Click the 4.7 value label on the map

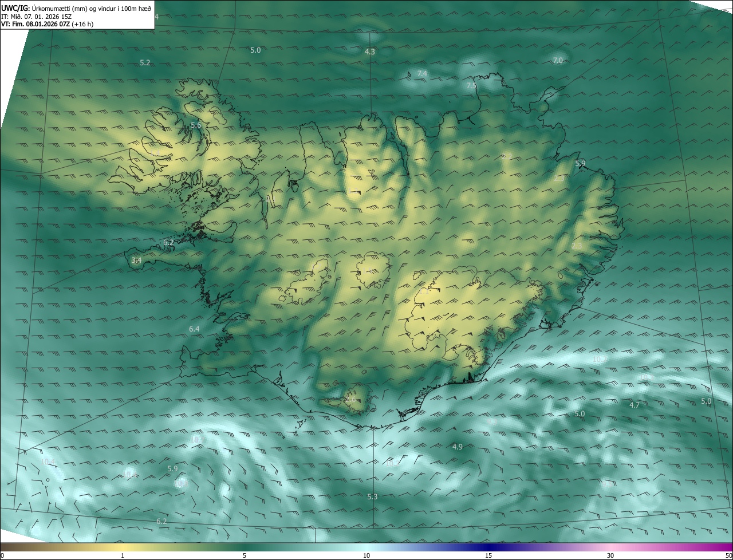[635, 405]
